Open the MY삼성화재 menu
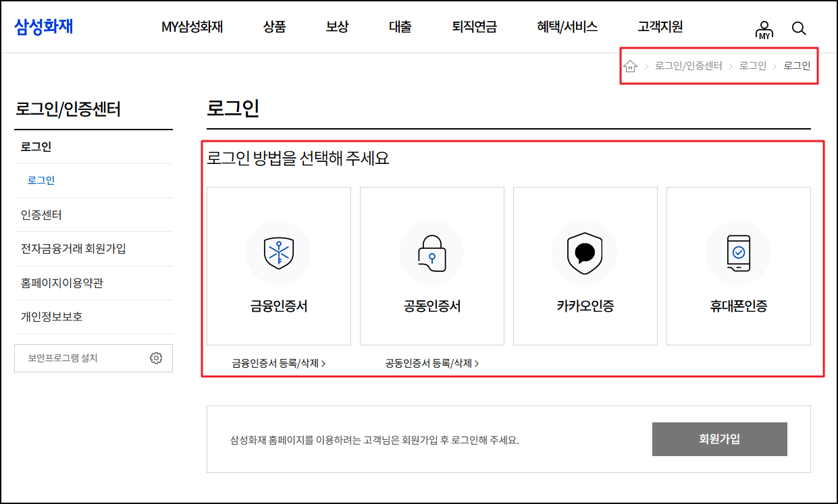This screenshot has width=838, height=504. point(192,28)
